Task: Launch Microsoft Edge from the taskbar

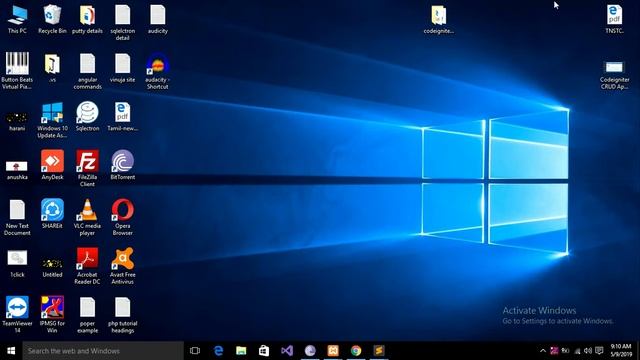Action: pyautogui.click(x=218, y=351)
